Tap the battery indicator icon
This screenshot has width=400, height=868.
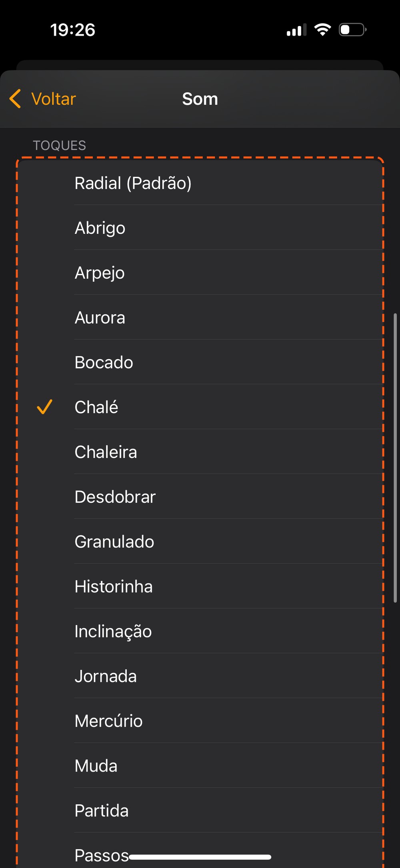click(x=352, y=30)
